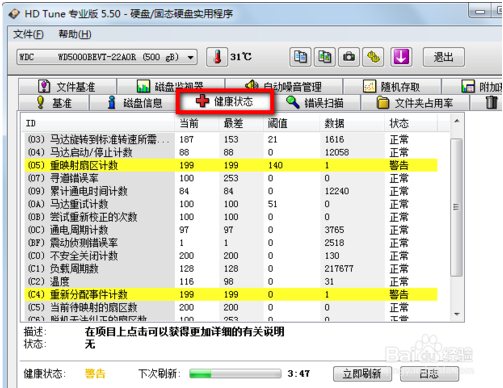The image size is (503, 388).
Task: Click the 阈值 column header
Action: 292,123
